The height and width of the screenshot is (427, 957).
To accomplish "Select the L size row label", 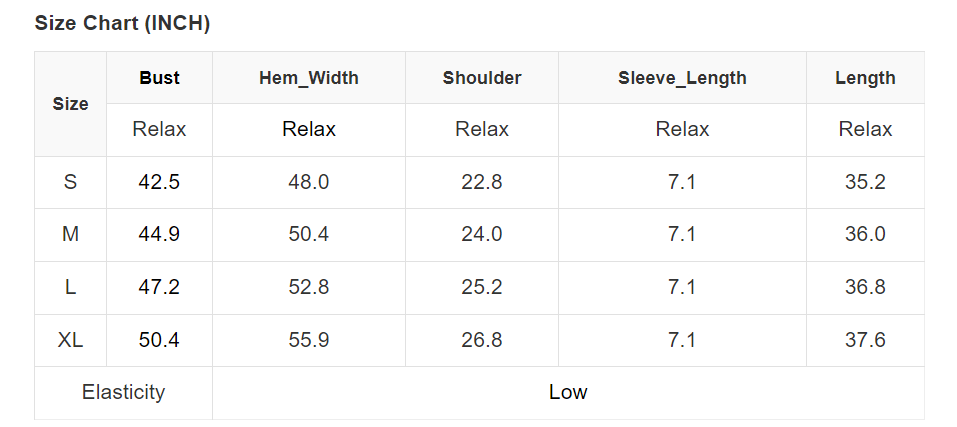I will 70,287.
